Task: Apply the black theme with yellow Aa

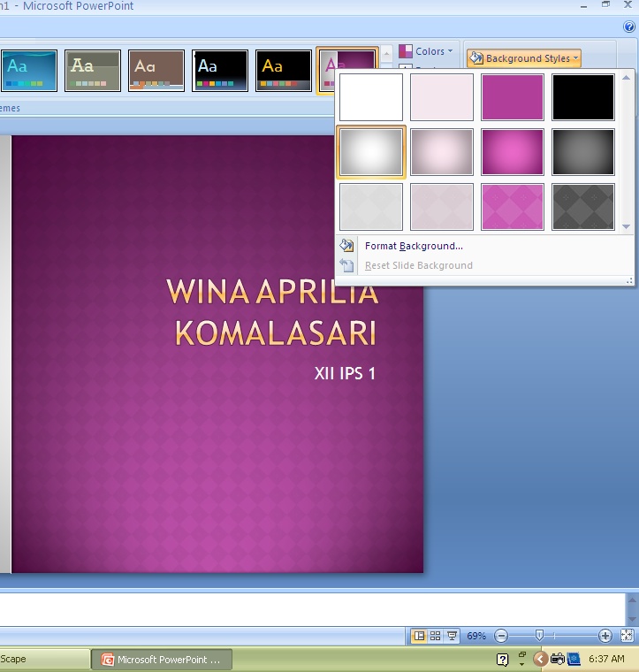Action: pos(284,71)
